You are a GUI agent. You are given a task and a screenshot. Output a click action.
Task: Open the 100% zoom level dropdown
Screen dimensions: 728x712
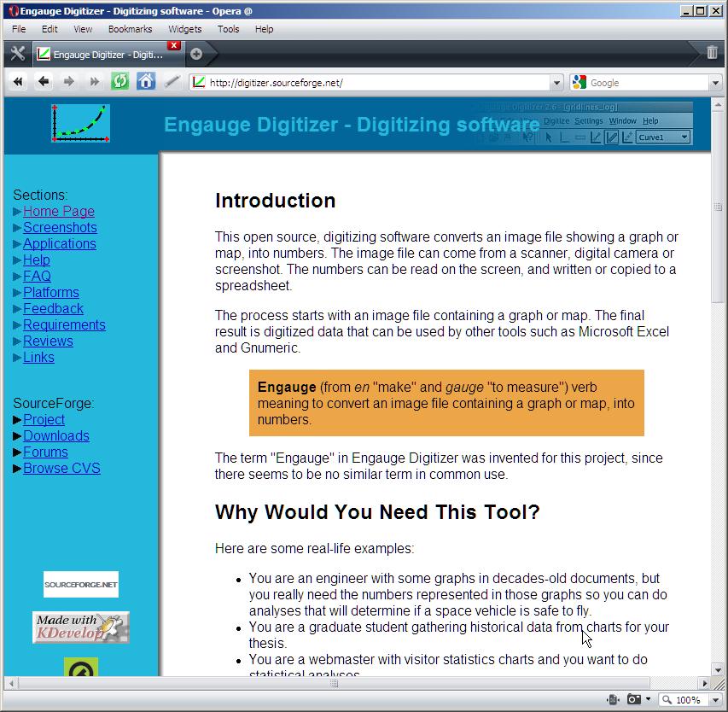coord(715,699)
